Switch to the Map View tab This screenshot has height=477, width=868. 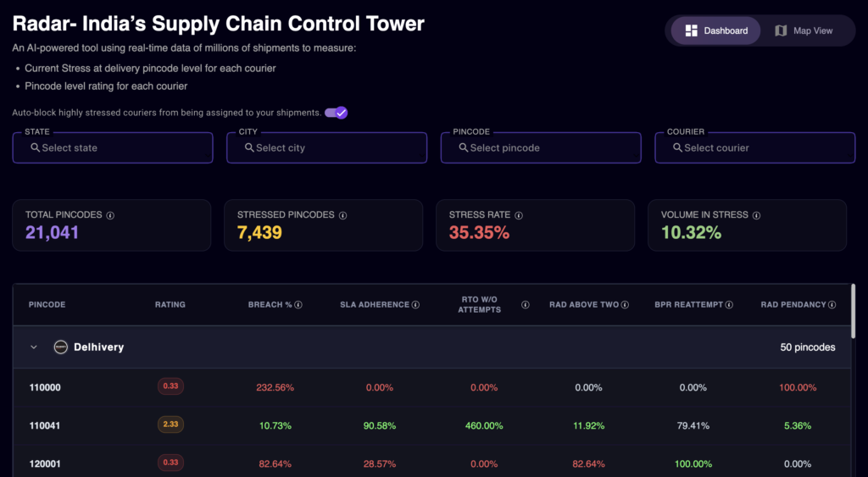804,31
